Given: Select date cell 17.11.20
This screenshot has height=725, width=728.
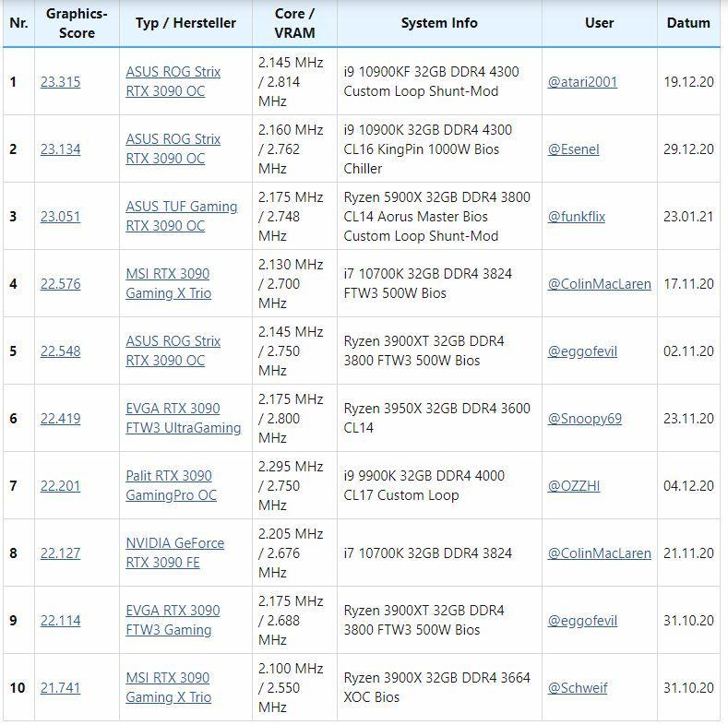Looking at the screenshot, I should 688,284.
